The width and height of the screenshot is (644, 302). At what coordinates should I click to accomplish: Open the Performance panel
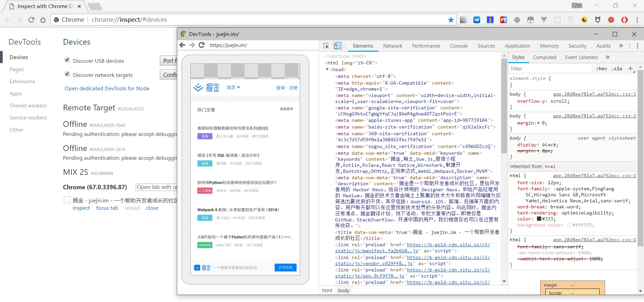click(426, 46)
